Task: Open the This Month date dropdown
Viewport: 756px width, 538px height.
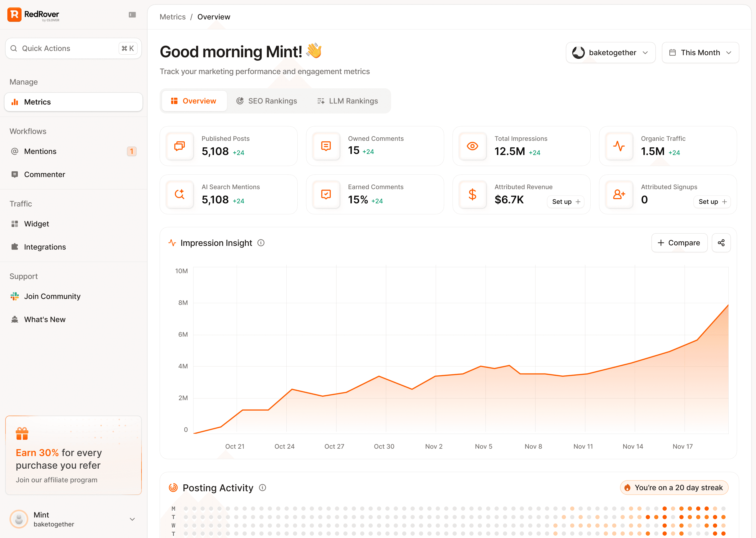Action: (700, 53)
